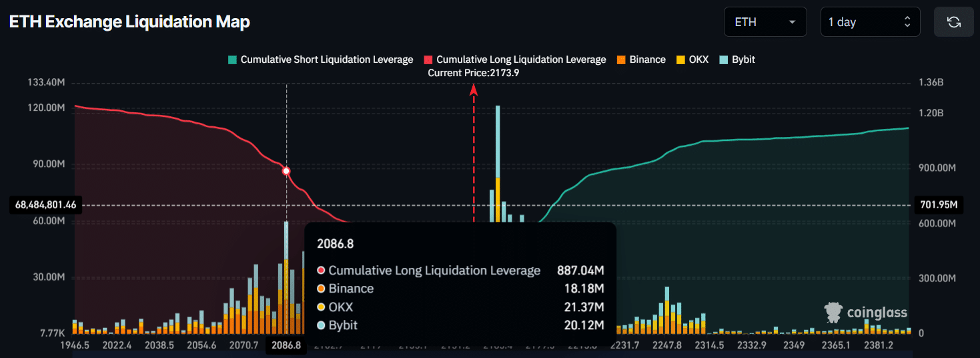Open the ETH coin selector dropdown
This screenshot has height=358, width=980.
(765, 22)
